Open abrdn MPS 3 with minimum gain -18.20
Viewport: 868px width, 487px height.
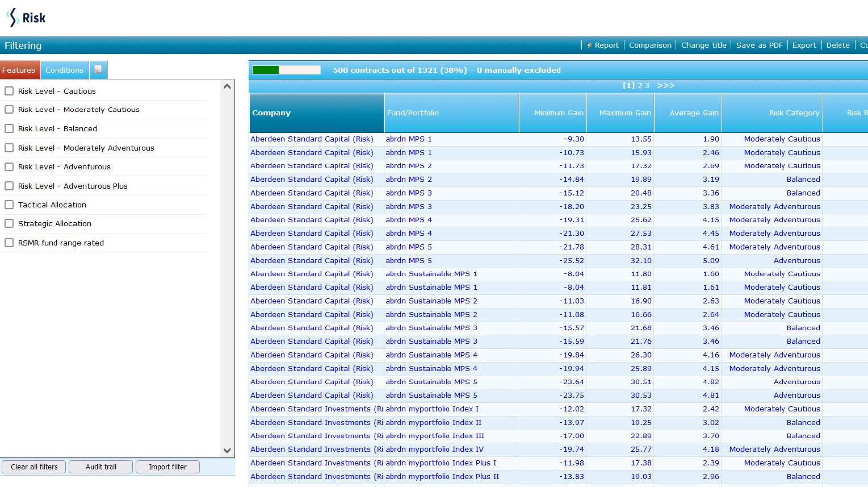pos(409,206)
